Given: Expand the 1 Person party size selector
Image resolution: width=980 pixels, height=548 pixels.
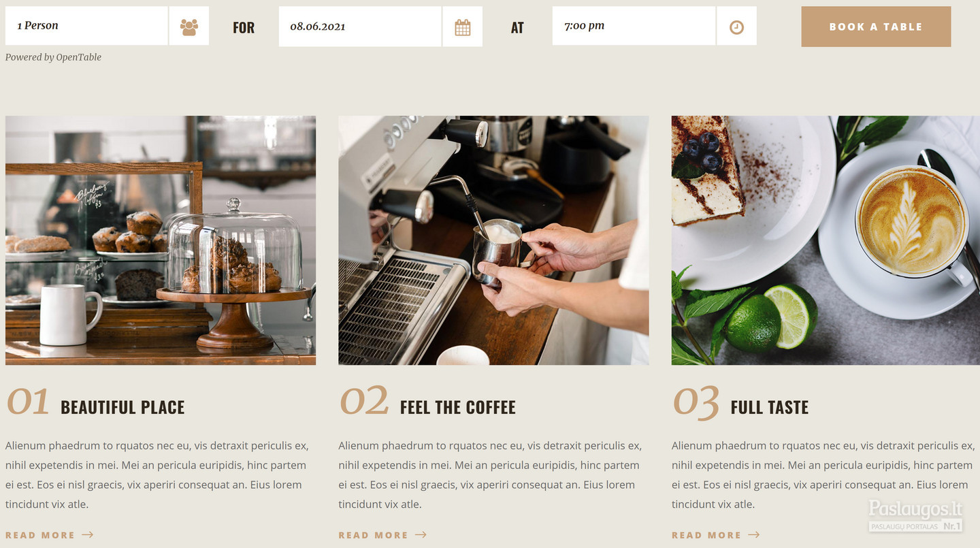Looking at the screenshot, I should click(x=86, y=26).
